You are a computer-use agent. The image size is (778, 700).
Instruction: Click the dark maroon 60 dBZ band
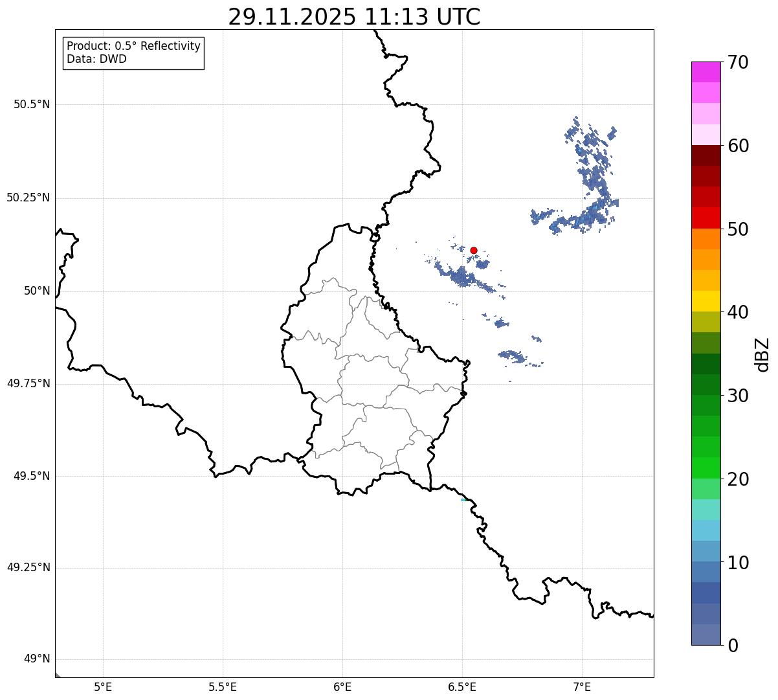point(702,155)
